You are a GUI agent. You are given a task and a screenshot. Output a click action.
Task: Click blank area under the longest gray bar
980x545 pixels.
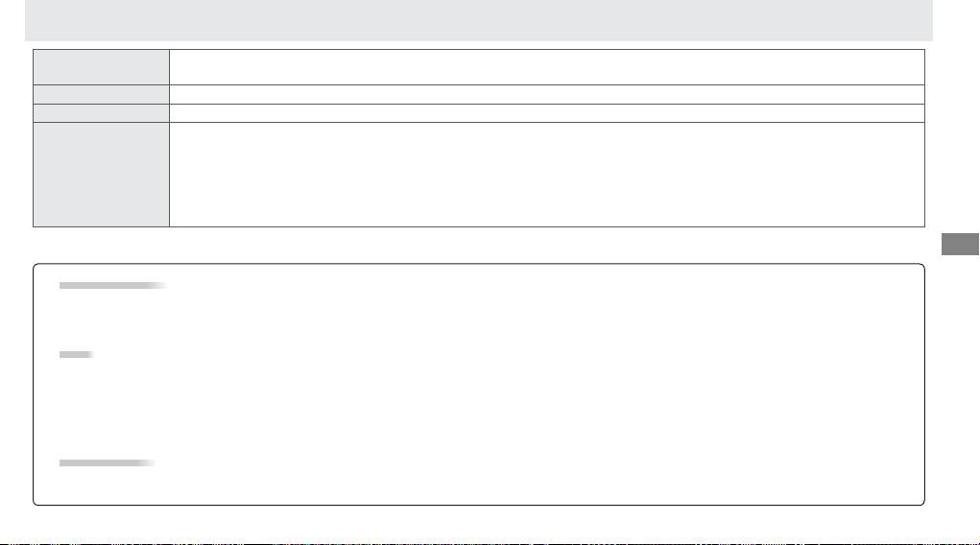coord(479,319)
